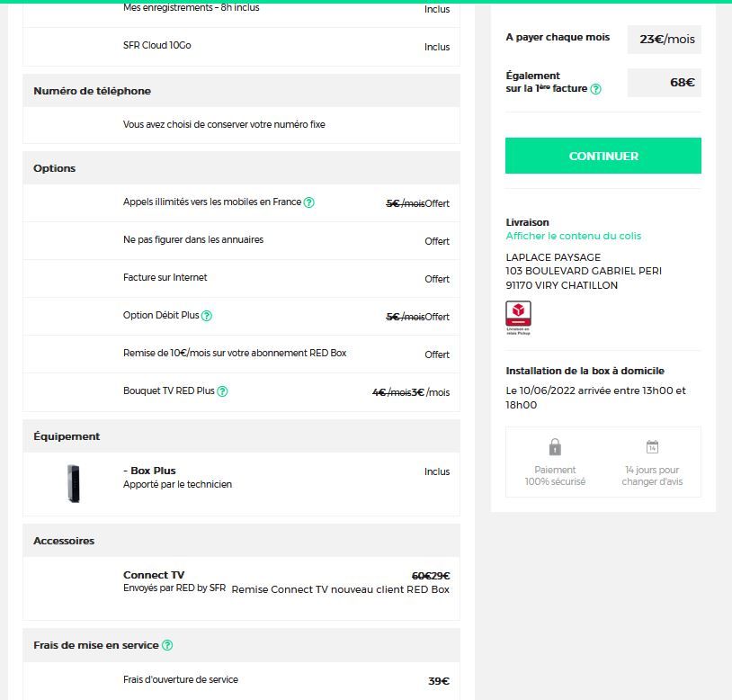Click help icon beside Option Débit Plus
This screenshot has width=732, height=700.
[207, 316]
